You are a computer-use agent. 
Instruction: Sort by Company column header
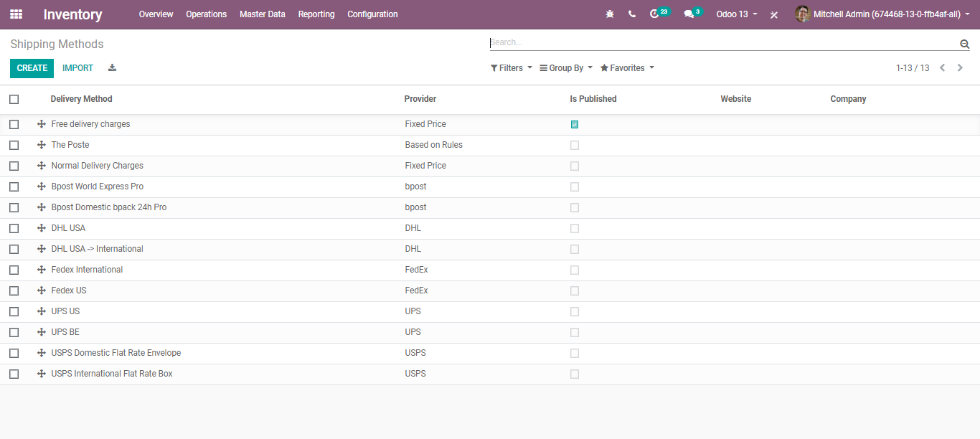pyautogui.click(x=848, y=99)
